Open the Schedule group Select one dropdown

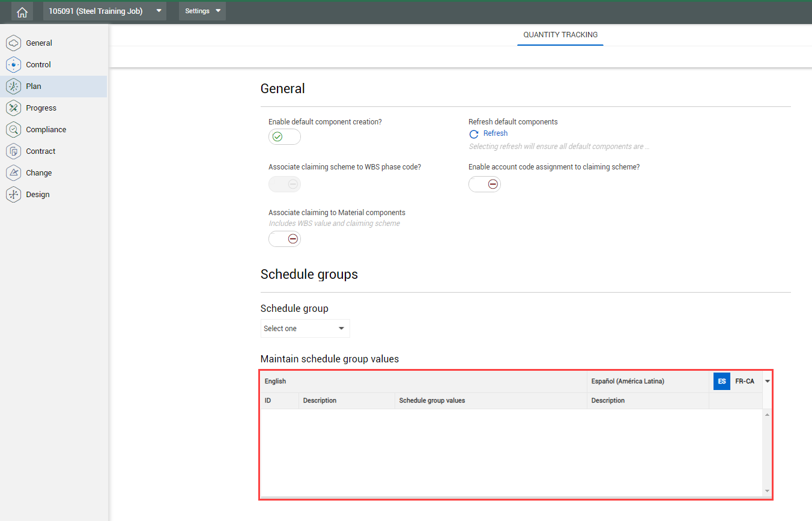click(x=305, y=329)
